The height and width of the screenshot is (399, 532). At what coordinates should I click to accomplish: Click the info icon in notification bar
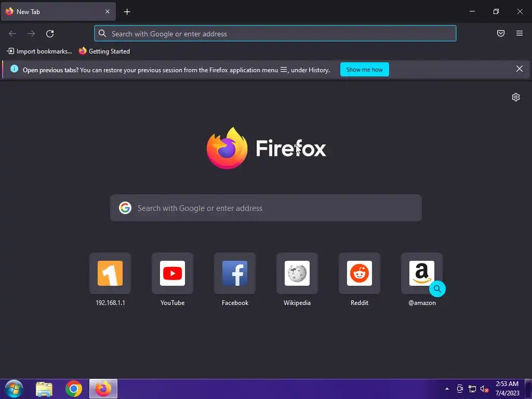pyautogui.click(x=14, y=69)
